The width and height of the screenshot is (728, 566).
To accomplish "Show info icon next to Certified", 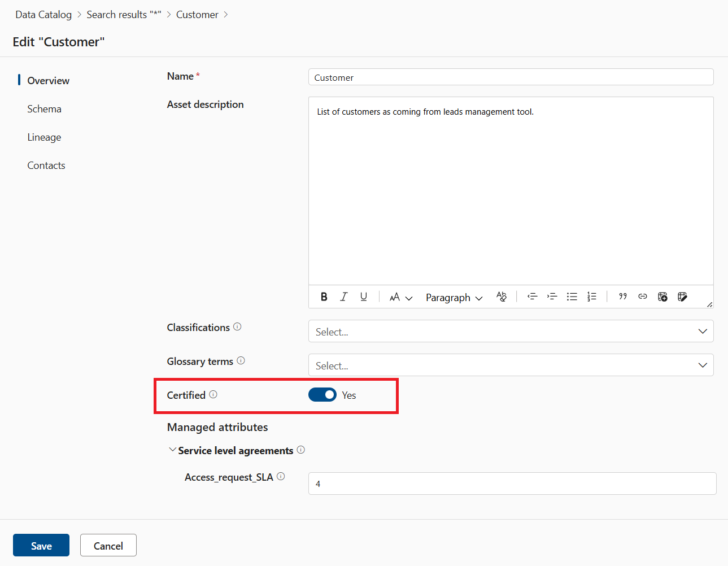I will click(x=213, y=394).
